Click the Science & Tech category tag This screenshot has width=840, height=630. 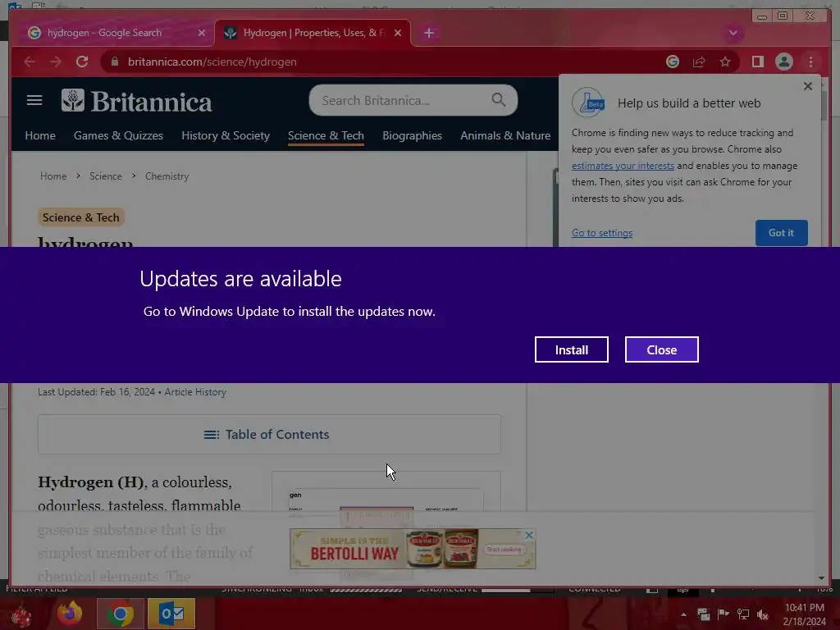tap(81, 217)
